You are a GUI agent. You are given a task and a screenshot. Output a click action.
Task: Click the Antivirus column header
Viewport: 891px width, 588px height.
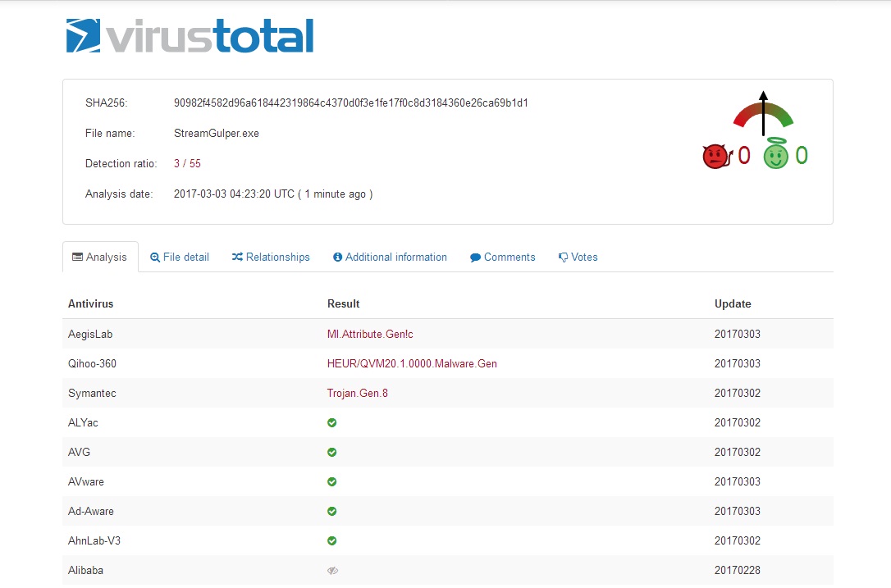coord(91,304)
